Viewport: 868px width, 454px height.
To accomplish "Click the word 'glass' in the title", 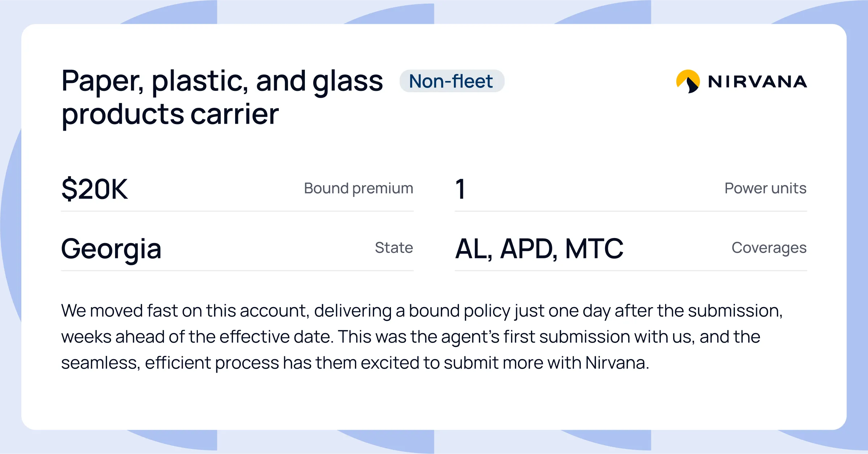I will tap(348, 82).
